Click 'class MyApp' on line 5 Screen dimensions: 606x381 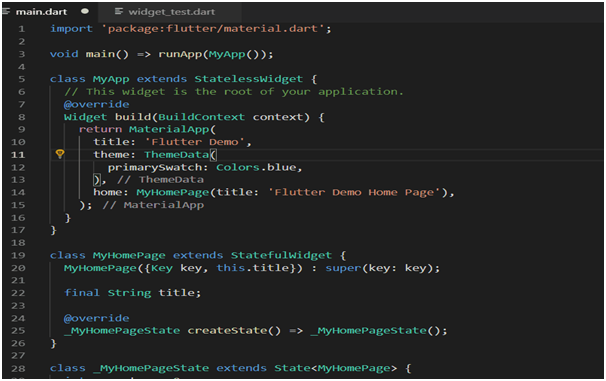90,79
